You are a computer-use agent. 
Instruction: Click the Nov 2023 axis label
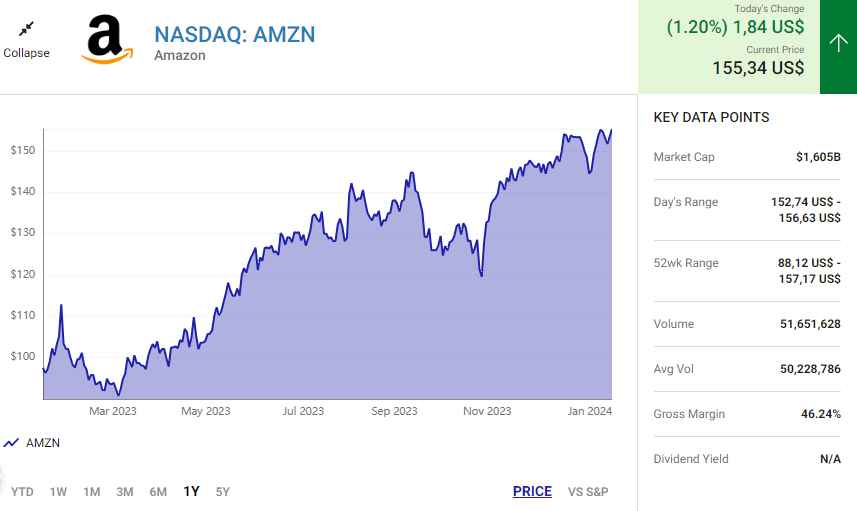pos(486,411)
